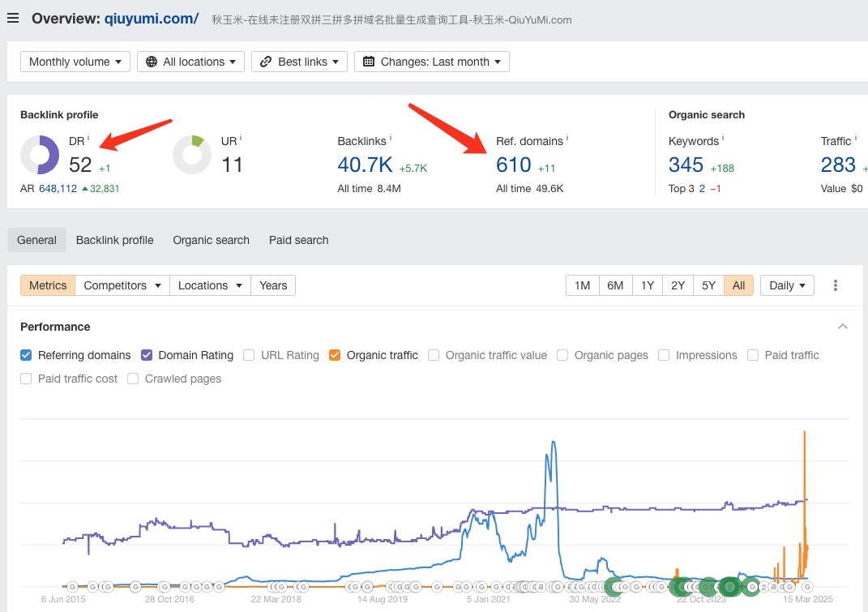Image resolution: width=868 pixels, height=612 pixels.
Task: Select the Years view tab
Action: coord(273,285)
